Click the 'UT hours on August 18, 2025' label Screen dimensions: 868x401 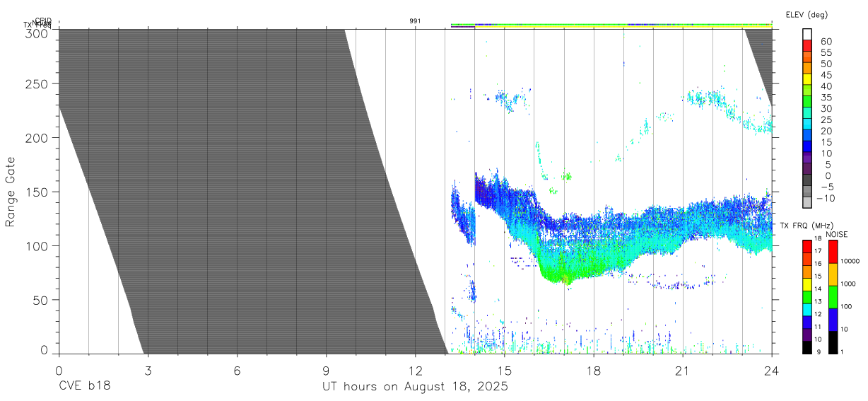pos(415,388)
